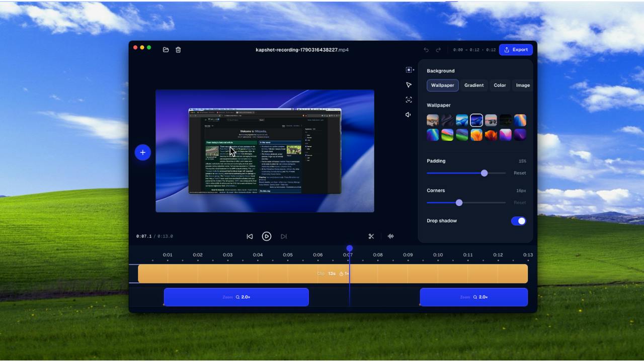The width and height of the screenshot is (644, 362).
Task: Open the cursor settings sidebar icon
Action: pyautogui.click(x=409, y=85)
